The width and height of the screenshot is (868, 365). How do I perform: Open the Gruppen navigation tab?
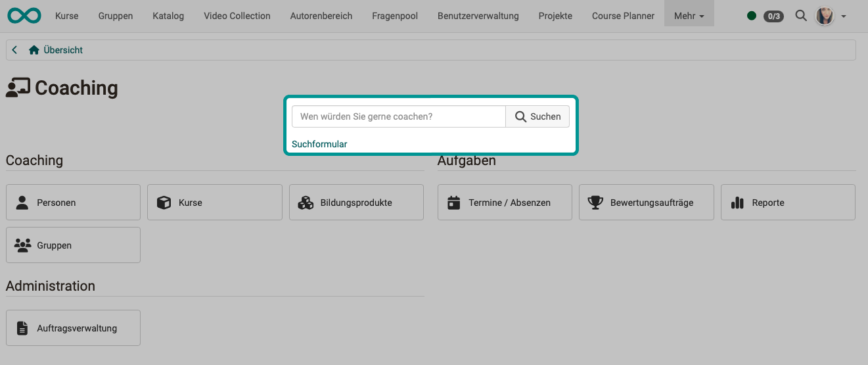tap(115, 16)
